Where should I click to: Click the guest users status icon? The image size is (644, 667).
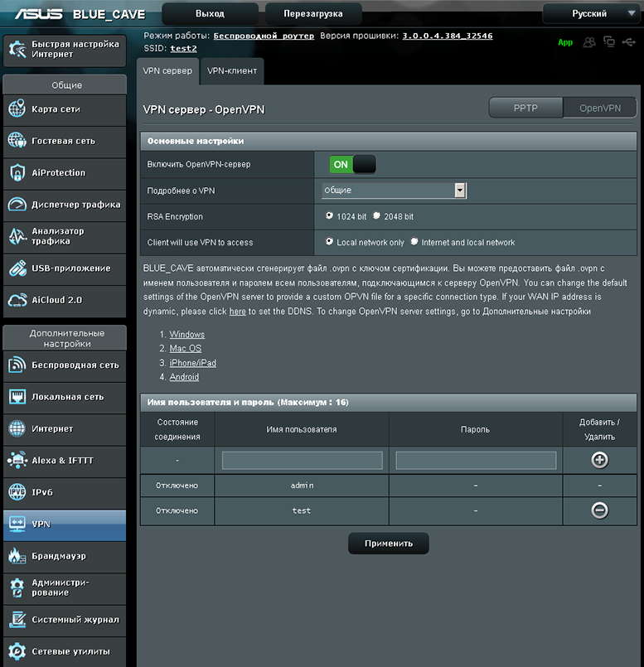pyautogui.click(x=589, y=41)
